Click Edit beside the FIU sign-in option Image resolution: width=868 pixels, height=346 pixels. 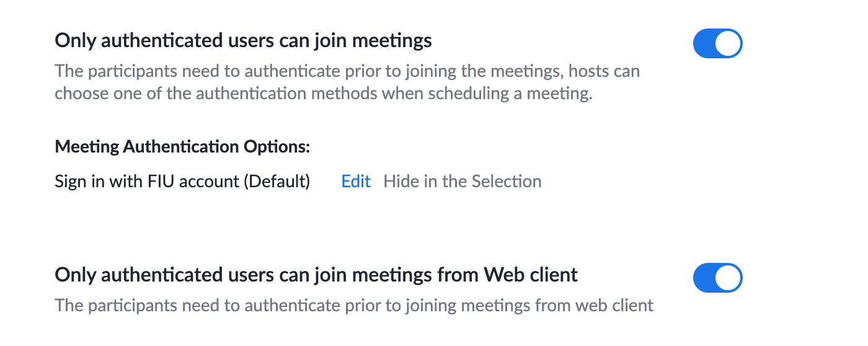pyautogui.click(x=356, y=182)
